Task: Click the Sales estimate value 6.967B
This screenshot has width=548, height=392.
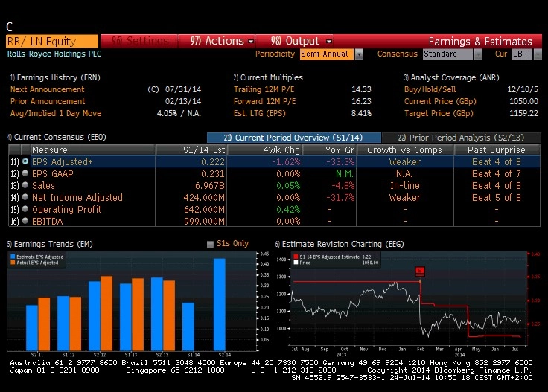Action: point(210,185)
